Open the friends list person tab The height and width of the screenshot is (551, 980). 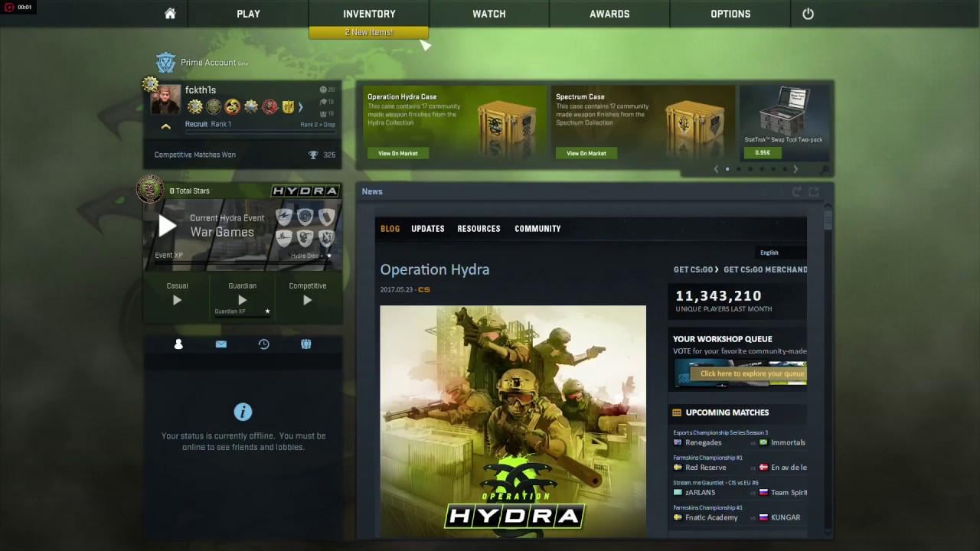tap(178, 344)
